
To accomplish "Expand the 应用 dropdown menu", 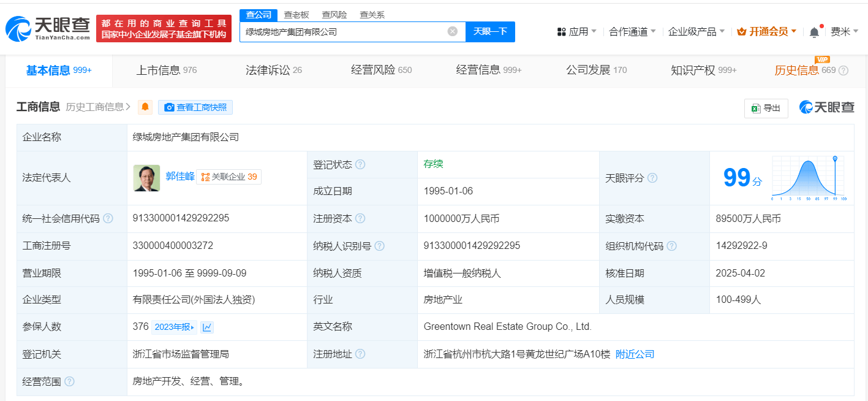I will [576, 31].
